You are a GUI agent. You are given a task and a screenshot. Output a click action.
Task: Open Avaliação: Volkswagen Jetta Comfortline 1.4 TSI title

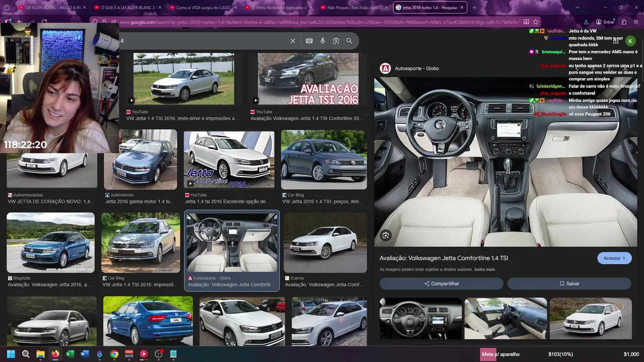444,258
